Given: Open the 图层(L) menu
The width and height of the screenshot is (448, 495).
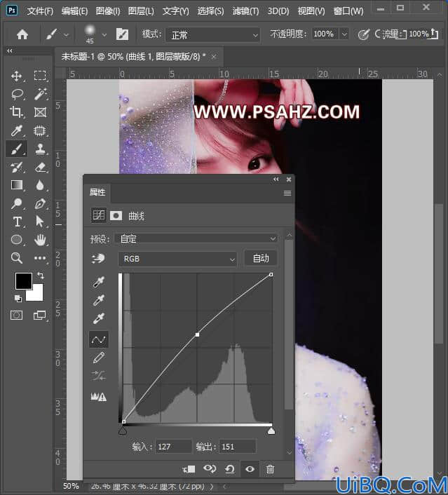Looking at the screenshot, I should (x=141, y=11).
